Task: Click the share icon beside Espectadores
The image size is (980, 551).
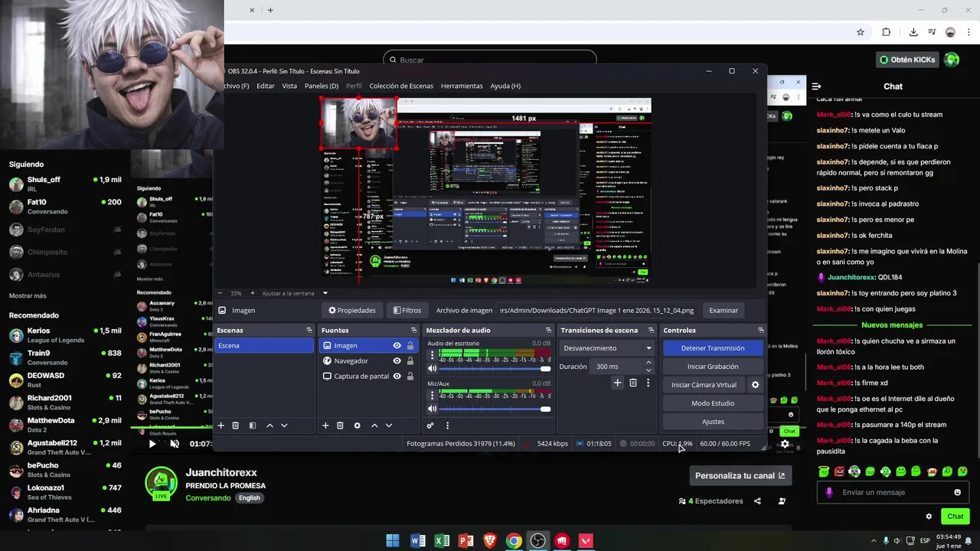Action: tap(757, 501)
